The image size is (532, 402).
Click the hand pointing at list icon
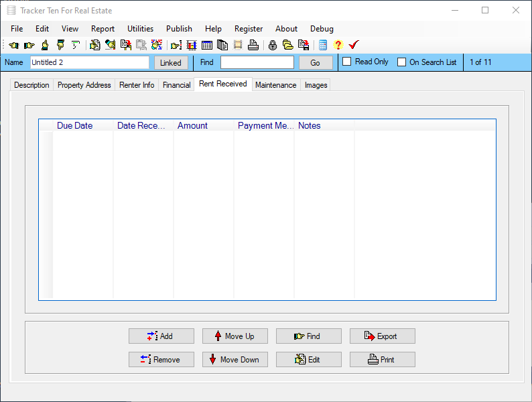pos(176,45)
